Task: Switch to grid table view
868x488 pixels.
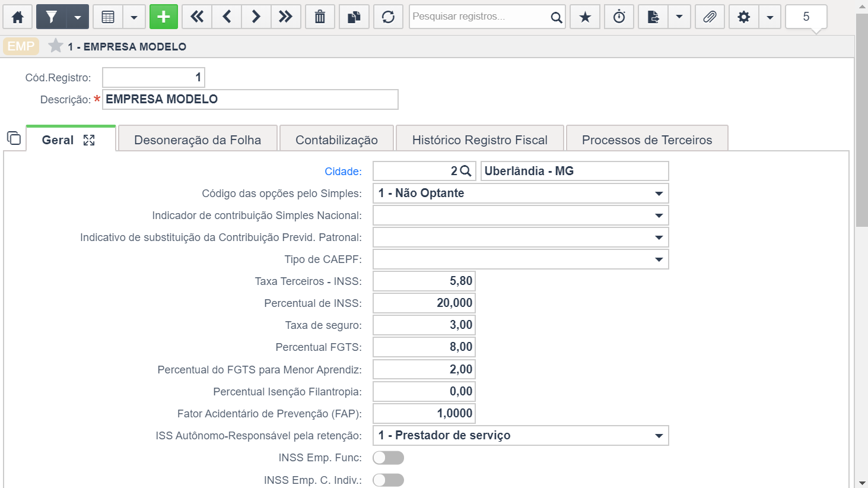Action: (108, 17)
